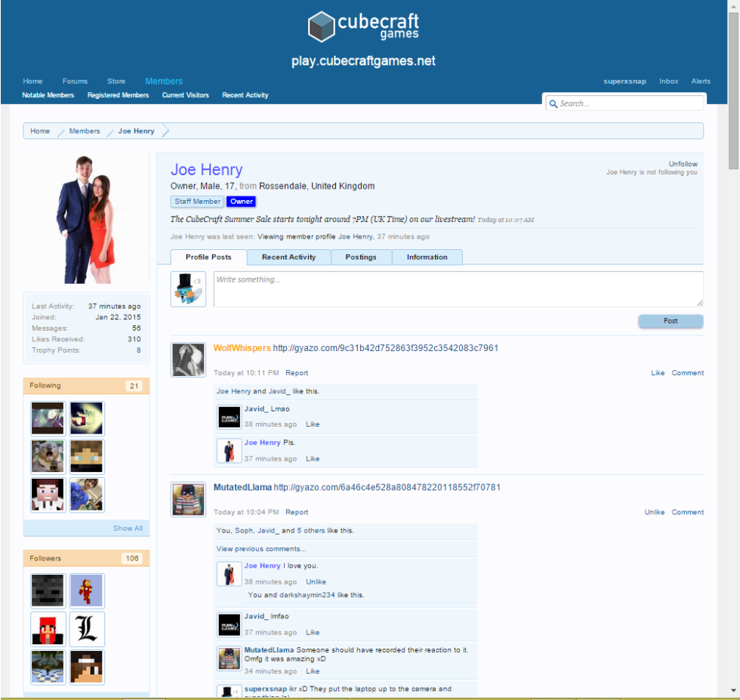740x700 pixels.
Task: Open the Store navigation item
Action: (x=116, y=82)
